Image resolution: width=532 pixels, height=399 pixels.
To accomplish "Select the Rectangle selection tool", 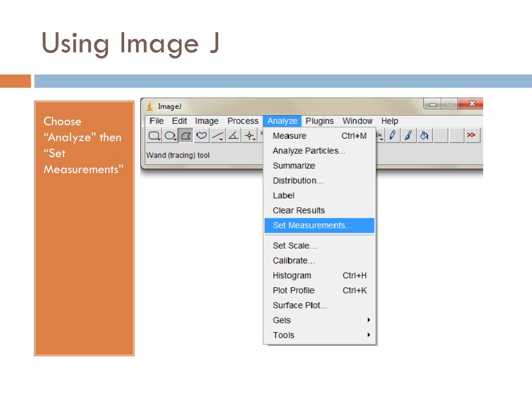I will pos(154,136).
